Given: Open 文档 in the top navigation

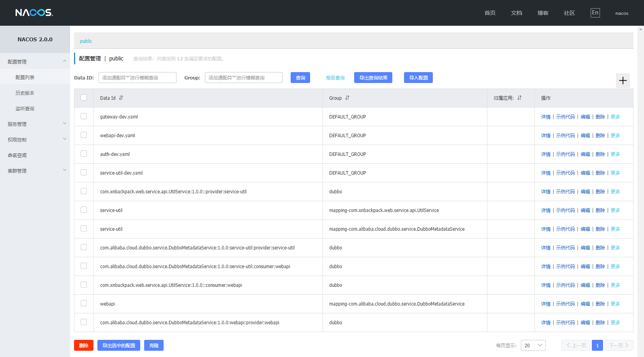Looking at the screenshot, I should [x=516, y=13].
